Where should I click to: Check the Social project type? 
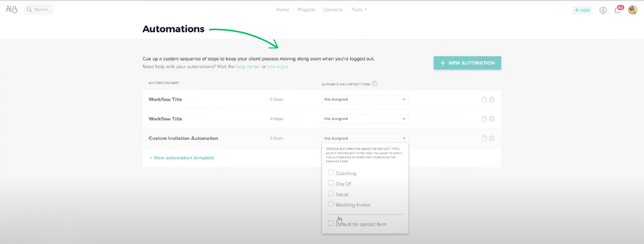coord(331,194)
